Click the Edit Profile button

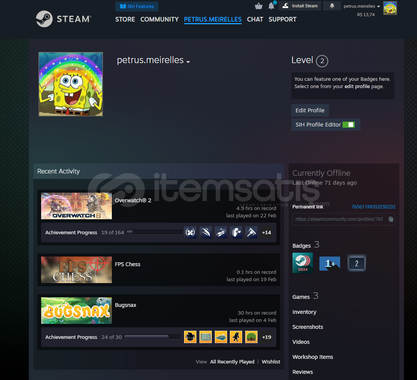pos(310,110)
